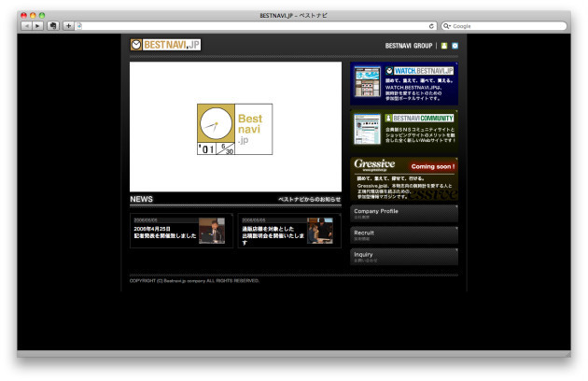The height and width of the screenshot is (381, 588).
Task: Open the blue watch icon in the header
Action: pos(455,46)
